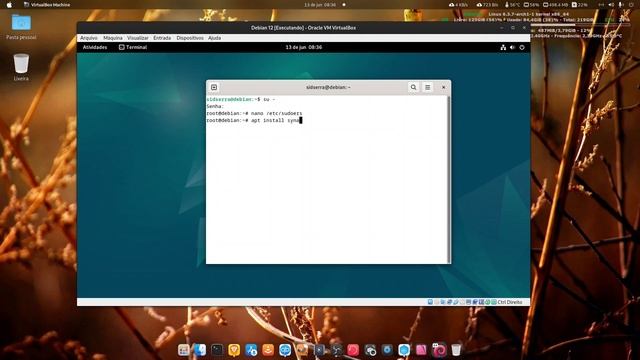This screenshot has height=360, width=640.
Task: Open the gear settings icon in dock
Action: pos(387,350)
